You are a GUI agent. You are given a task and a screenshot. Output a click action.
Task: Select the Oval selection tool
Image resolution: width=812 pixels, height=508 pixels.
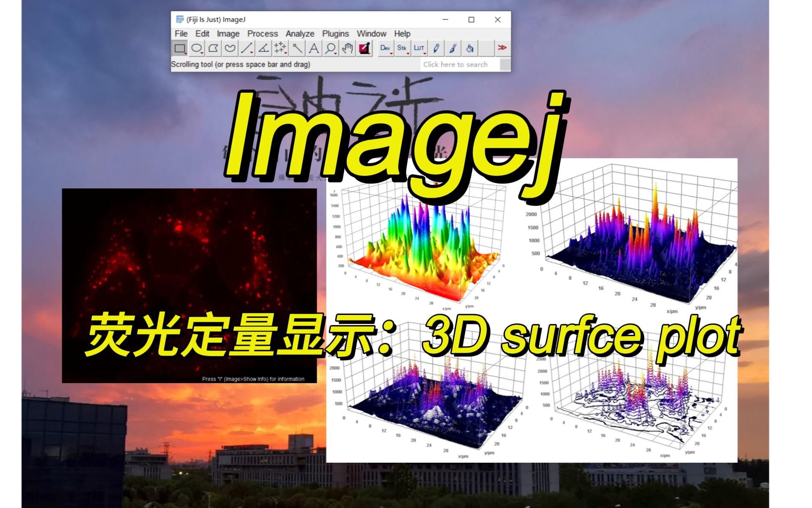(x=196, y=48)
